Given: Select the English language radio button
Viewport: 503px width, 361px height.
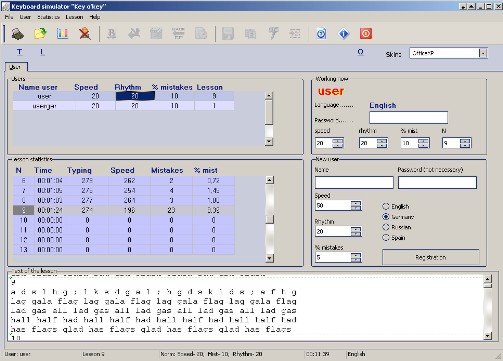Looking at the screenshot, I should (x=386, y=206).
